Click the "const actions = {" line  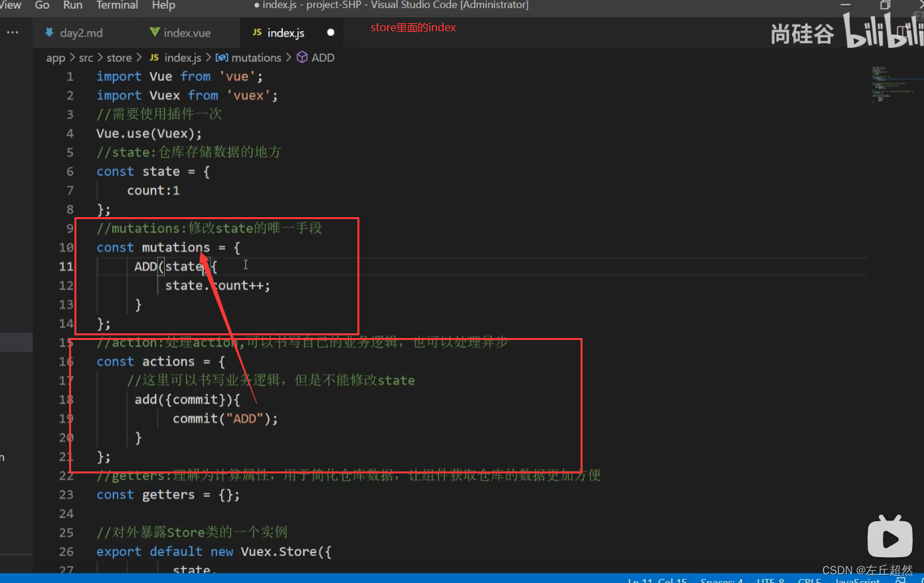[161, 362]
